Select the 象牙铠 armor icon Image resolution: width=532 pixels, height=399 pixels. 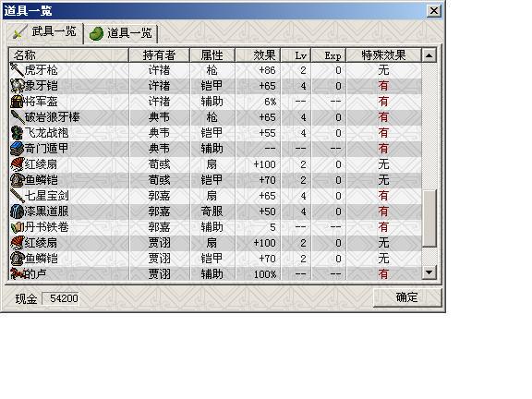pyautogui.click(x=17, y=86)
